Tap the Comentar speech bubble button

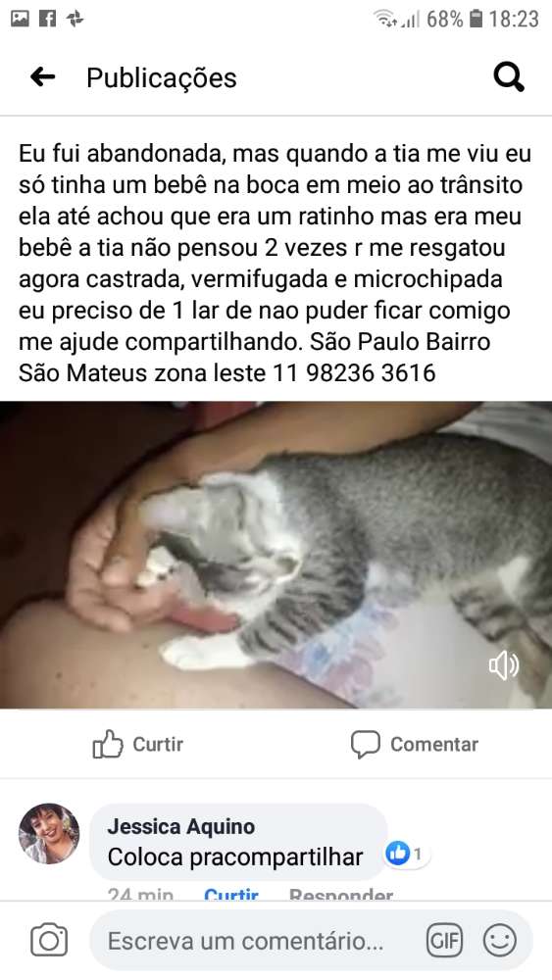[415, 745]
